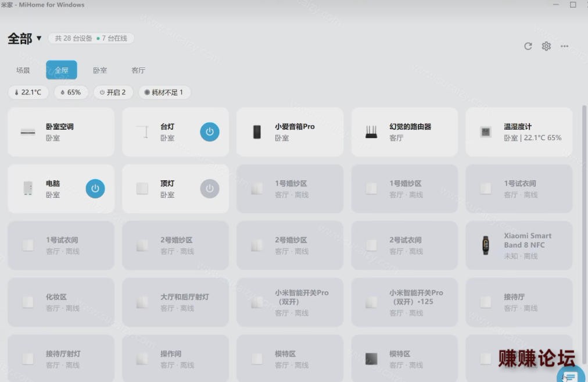Viewport: 588px width, 382px height.
Task: Click the air conditioner icon on 卧室空调
Action: 28,132
